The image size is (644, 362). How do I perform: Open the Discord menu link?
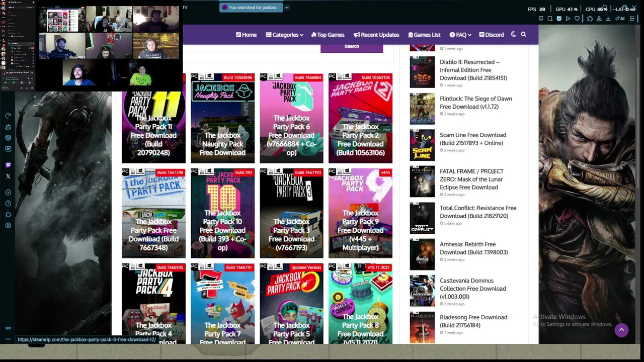[x=491, y=35]
